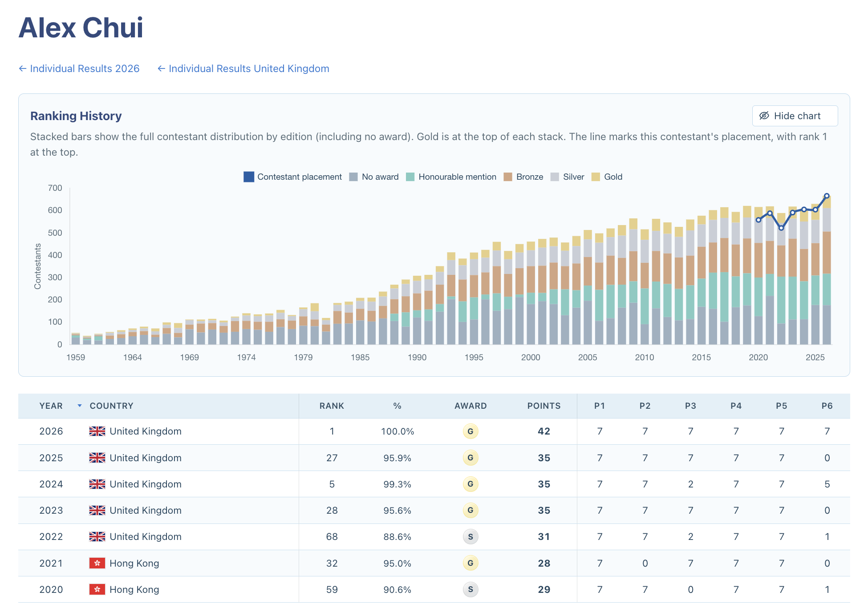Sort table by RANK column header
The image size is (868, 612).
coord(332,406)
